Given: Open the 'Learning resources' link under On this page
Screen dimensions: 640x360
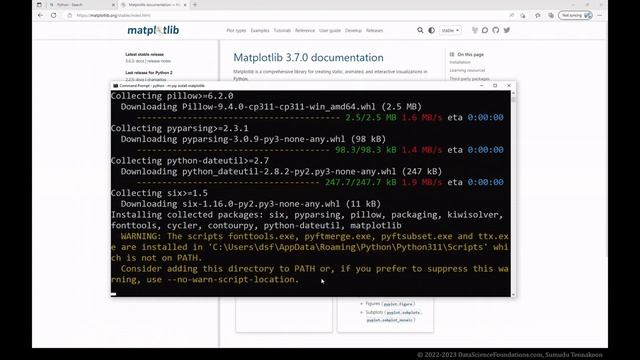Looking at the screenshot, I should [x=467, y=71].
